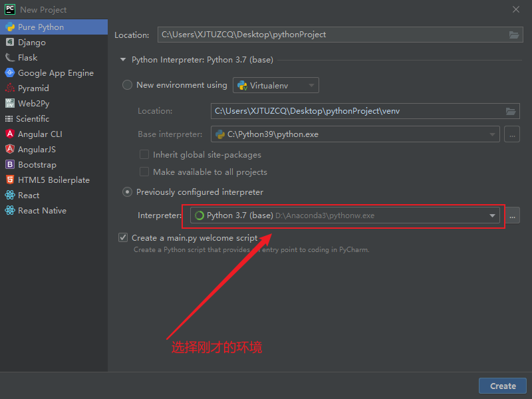532x399 pixels.
Task: Select the Pyramid project type
Action: [54, 88]
